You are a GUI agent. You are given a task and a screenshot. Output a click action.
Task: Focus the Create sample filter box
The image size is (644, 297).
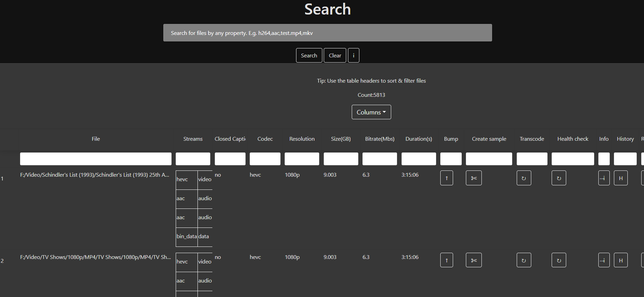pyautogui.click(x=489, y=159)
